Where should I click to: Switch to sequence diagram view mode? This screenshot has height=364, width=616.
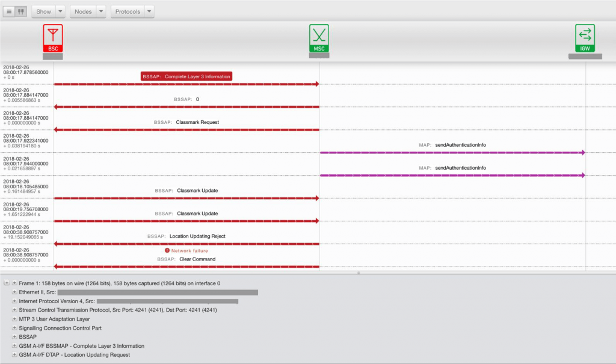(21, 11)
